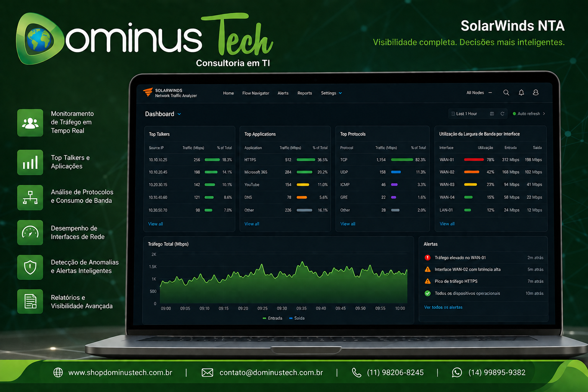Click red critical icon for WAN-01 traffic alert
Image resolution: width=588 pixels, height=392 pixels.
[427, 258]
